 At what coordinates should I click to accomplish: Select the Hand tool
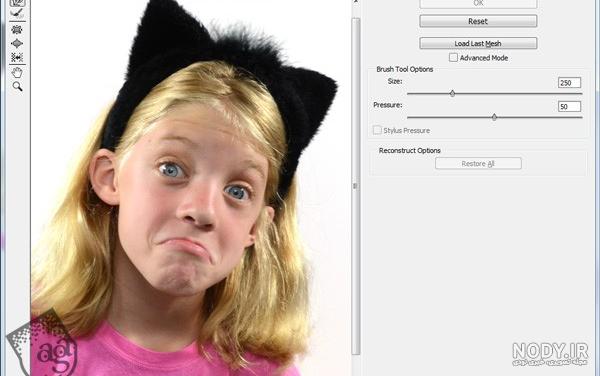point(17,72)
